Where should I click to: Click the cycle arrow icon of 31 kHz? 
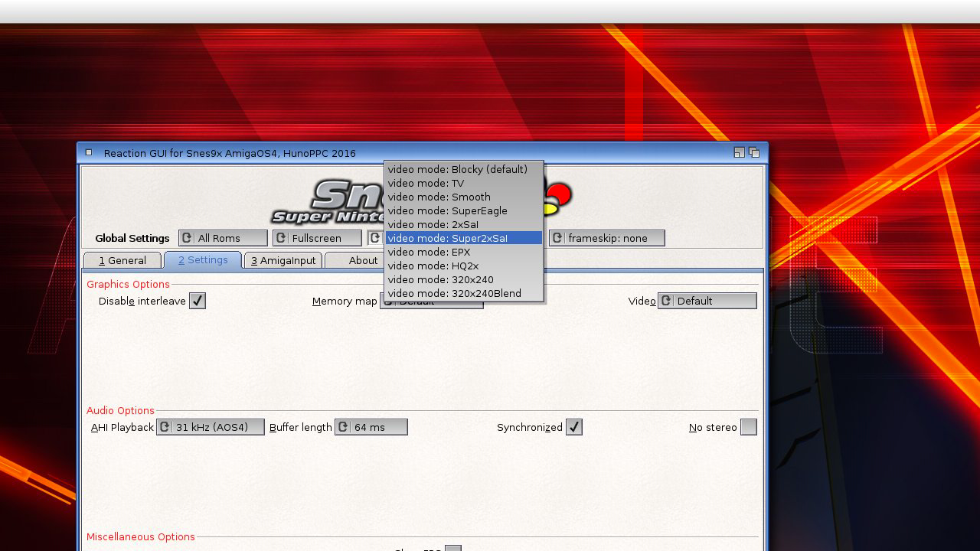click(x=165, y=427)
